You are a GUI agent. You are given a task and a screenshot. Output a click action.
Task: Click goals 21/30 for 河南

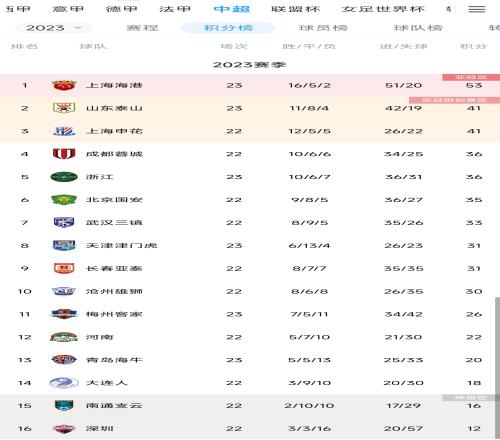(403, 337)
